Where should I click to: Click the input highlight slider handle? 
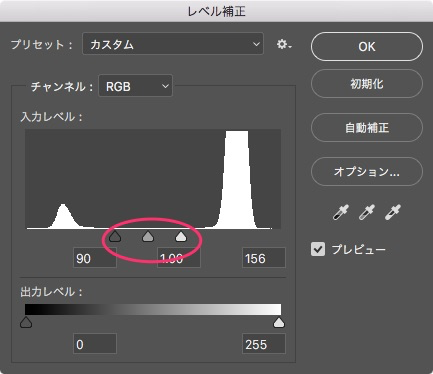pos(181,236)
